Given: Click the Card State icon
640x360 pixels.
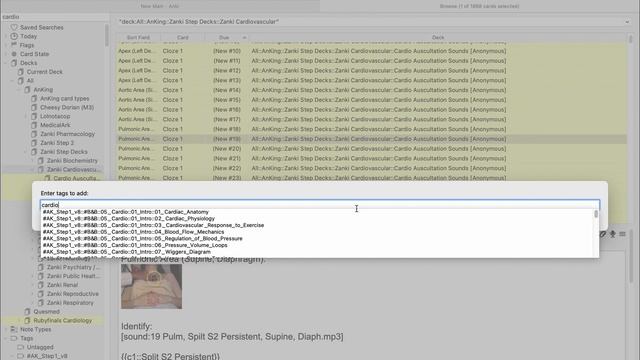Looking at the screenshot, I should tap(14, 54).
